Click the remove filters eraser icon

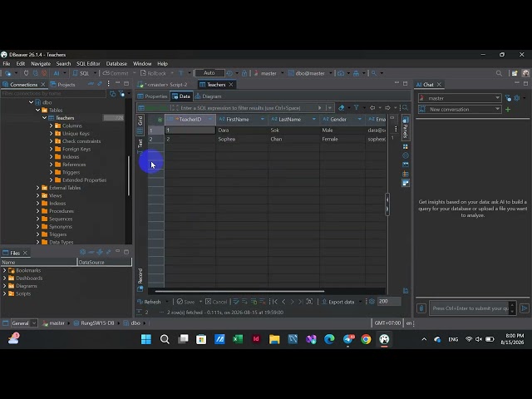342,107
